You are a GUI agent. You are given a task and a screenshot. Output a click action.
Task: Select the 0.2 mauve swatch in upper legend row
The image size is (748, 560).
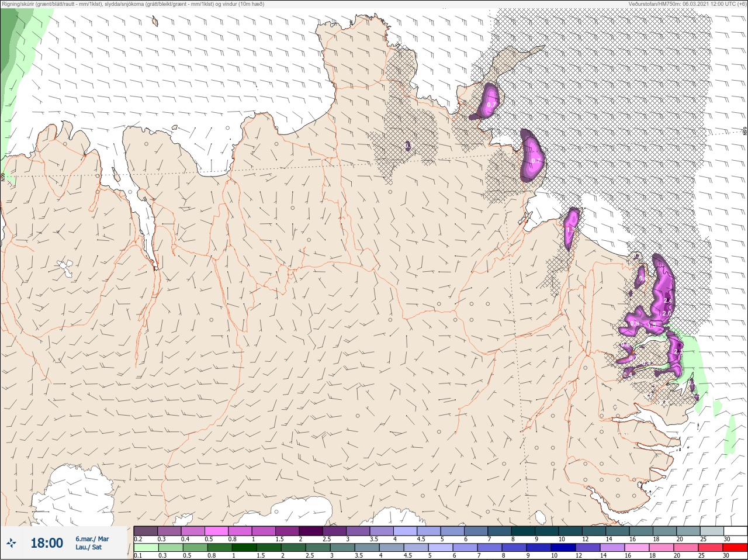[146, 531]
